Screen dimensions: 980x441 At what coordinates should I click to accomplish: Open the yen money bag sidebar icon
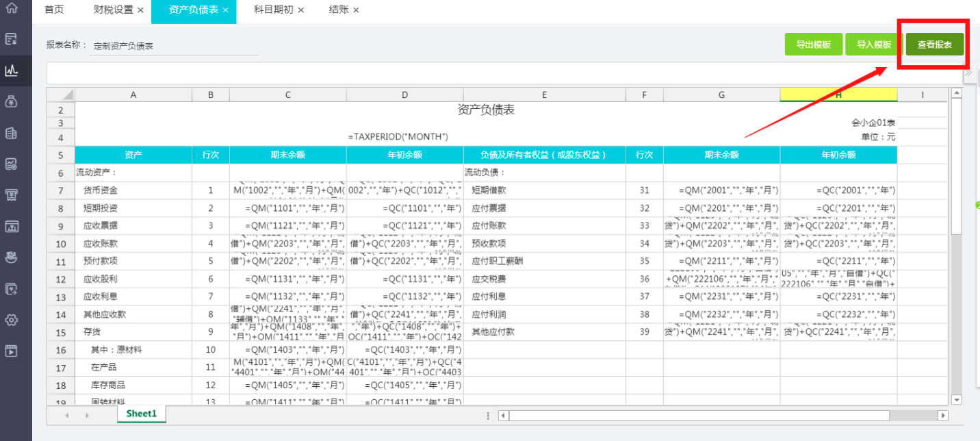(x=12, y=101)
